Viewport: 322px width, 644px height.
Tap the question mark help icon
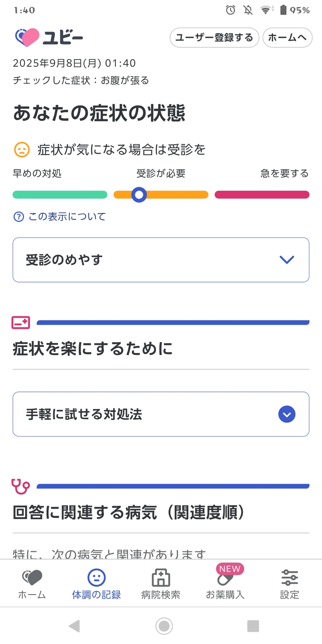(19, 217)
